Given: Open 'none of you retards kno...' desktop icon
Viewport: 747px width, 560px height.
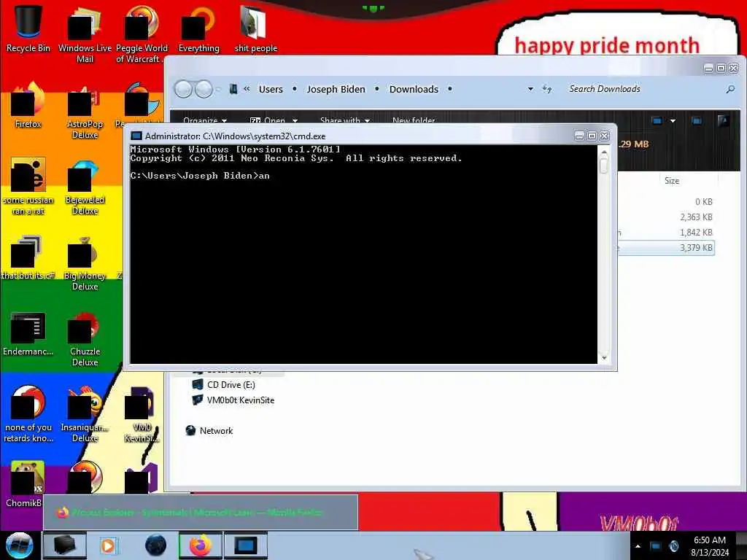Looking at the screenshot, I should pos(28,414).
